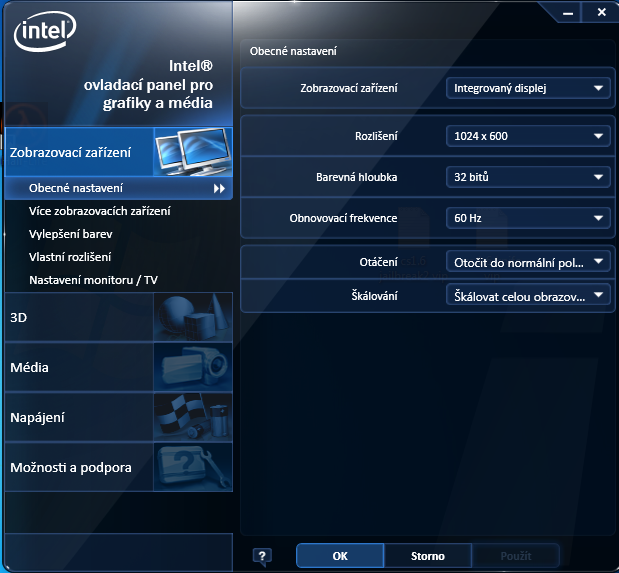The image size is (619, 573).
Task: Select Nastavení monitoru / TV
Action: (x=93, y=280)
